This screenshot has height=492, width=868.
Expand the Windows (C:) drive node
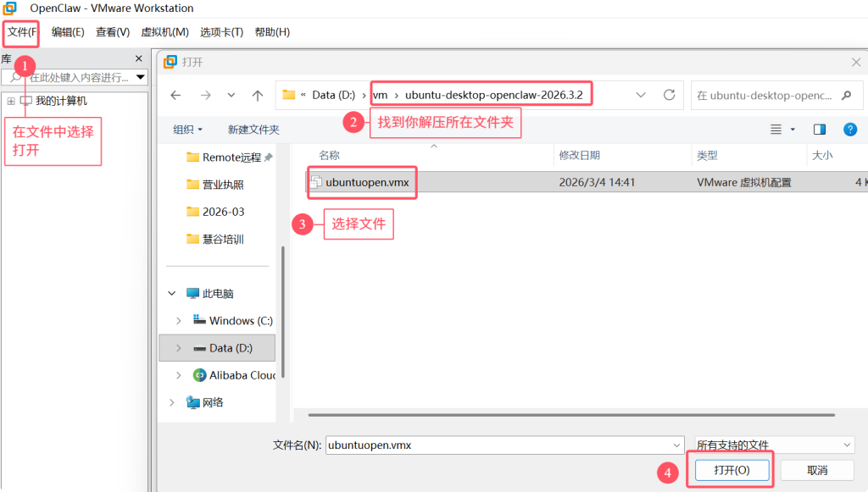(x=178, y=321)
